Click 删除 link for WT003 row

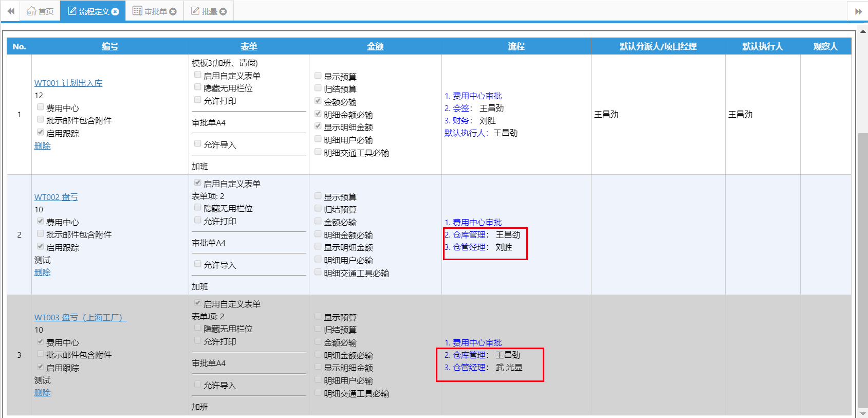(42, 392)
